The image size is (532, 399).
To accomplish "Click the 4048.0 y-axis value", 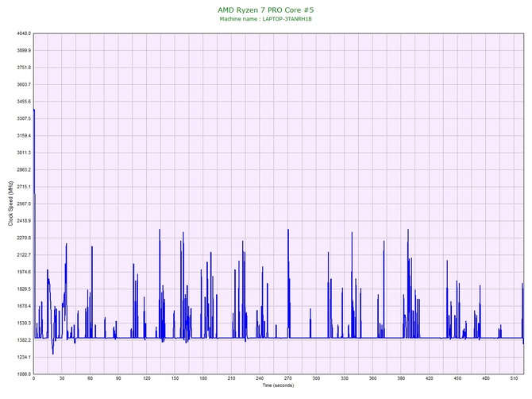I will coord(24,33).
